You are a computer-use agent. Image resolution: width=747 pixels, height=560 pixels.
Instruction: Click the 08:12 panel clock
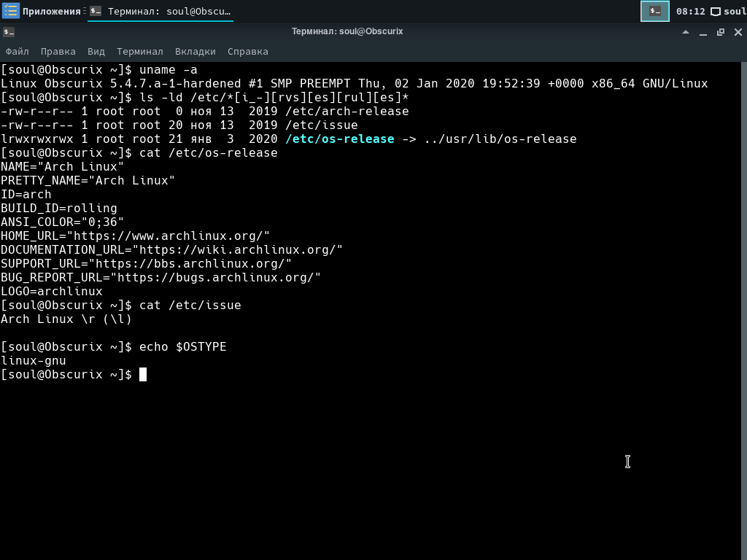point(690,12)
